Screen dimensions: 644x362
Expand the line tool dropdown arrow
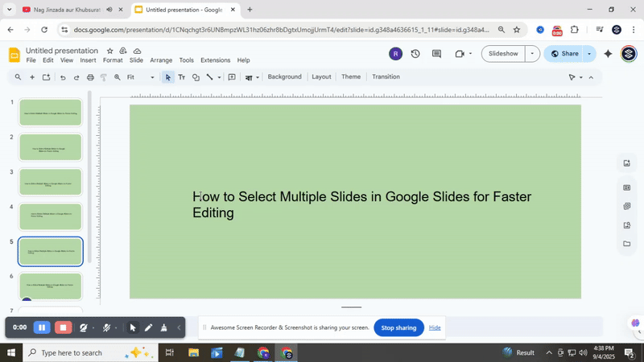(x=219, y=77)
